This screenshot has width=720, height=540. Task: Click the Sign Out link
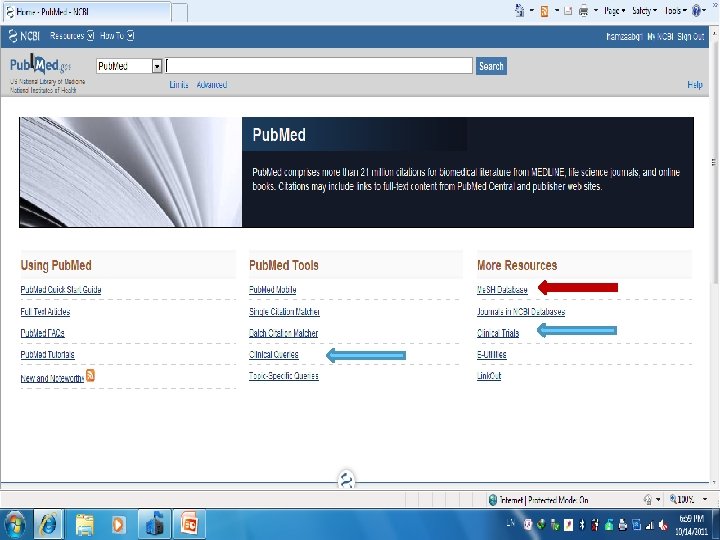691,36
